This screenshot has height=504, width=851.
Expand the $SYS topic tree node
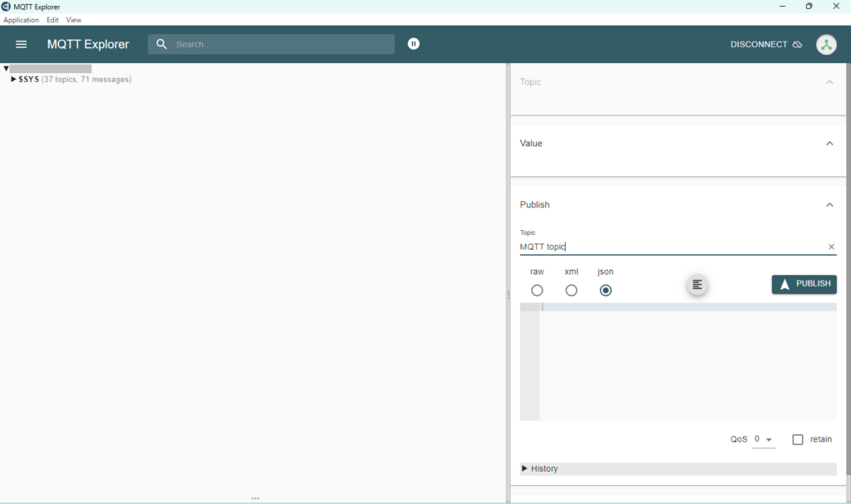click(13, 80)
